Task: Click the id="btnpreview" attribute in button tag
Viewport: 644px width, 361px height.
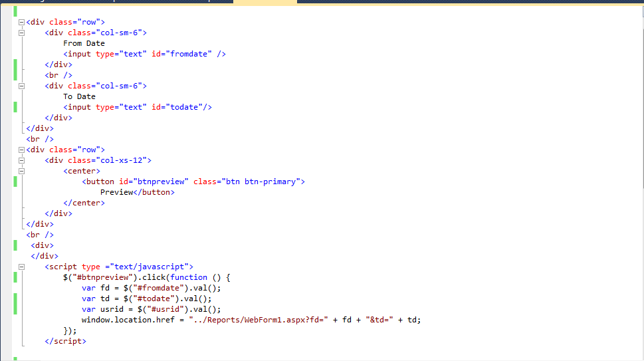Action: pyautogui.click(x=154, y=181)
